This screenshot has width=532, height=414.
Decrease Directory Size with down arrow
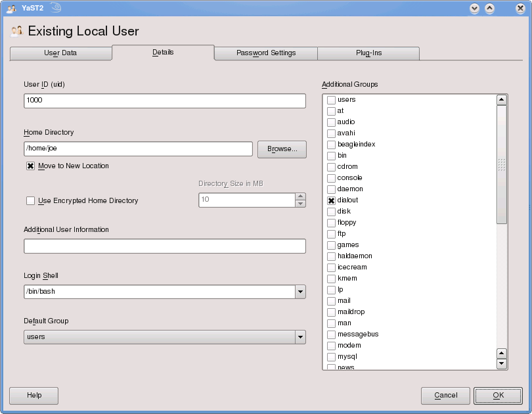pos(300,204)
